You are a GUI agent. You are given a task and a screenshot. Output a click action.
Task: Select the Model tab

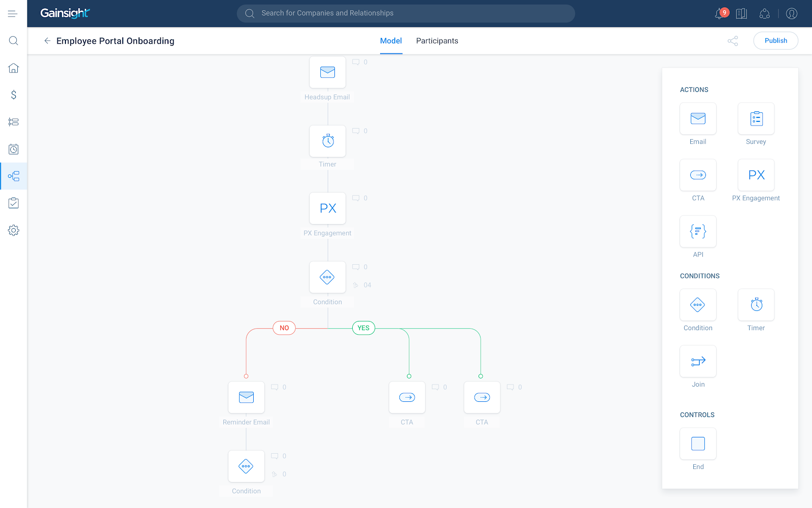(391, 41)
